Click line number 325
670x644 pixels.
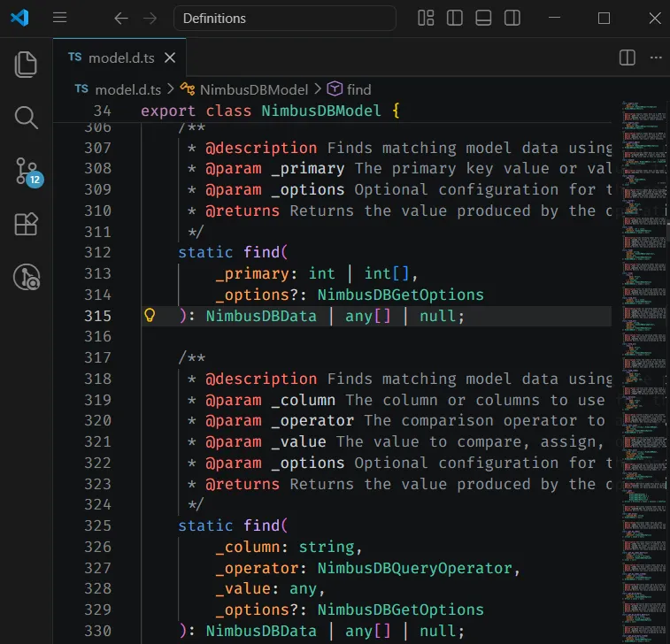[97, 525]
